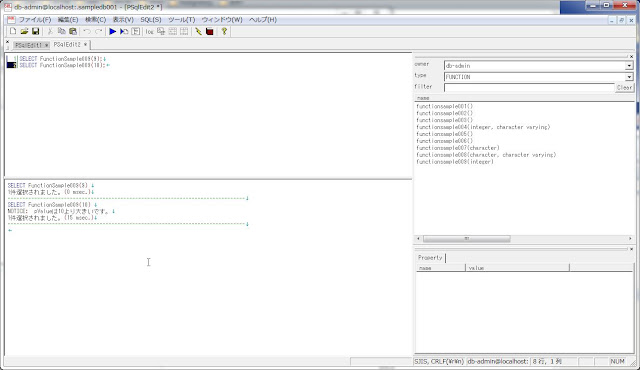Select the Property tab

coord(430,258)
